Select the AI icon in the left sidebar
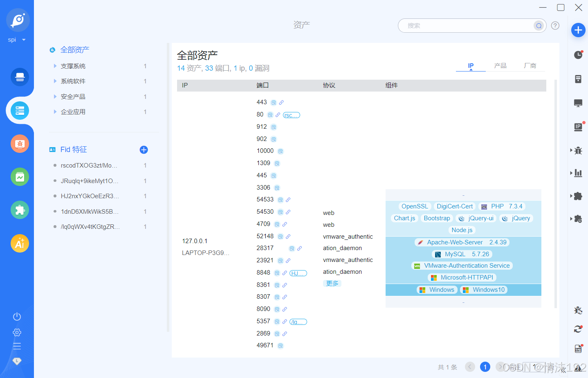This screenshot has width=588, height=378. coord(20,243)
